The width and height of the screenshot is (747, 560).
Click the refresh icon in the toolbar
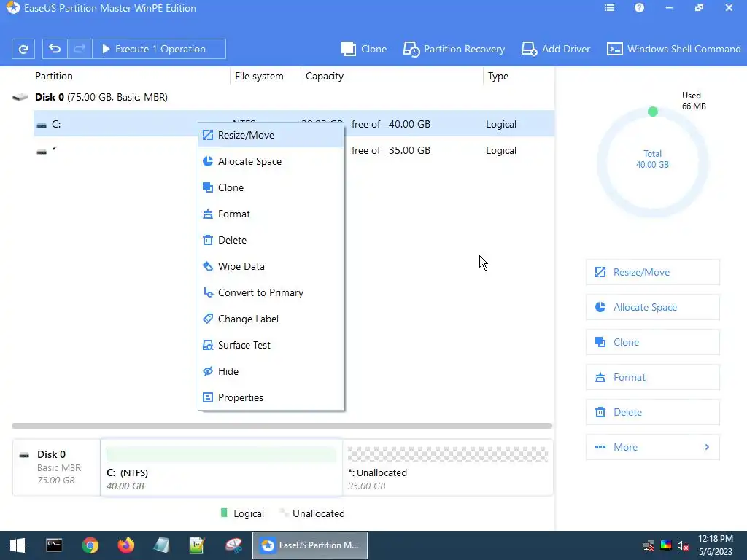click(x=23, y=49)
